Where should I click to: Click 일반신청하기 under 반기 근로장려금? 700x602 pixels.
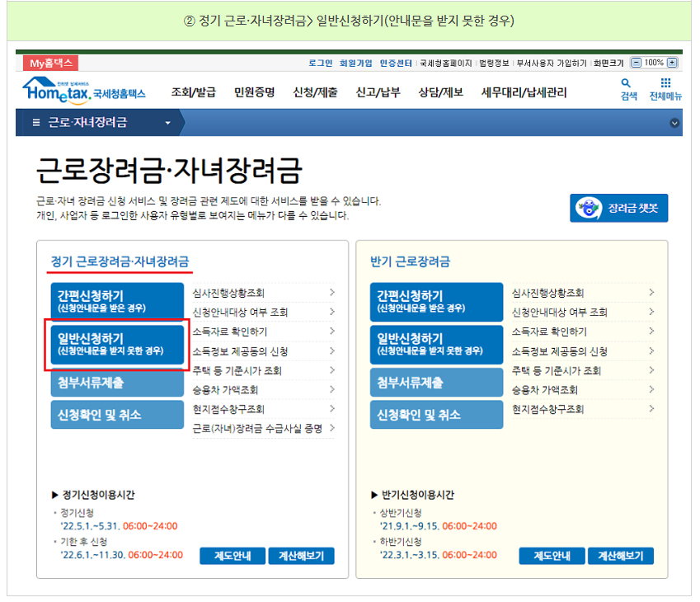[437, 345]
